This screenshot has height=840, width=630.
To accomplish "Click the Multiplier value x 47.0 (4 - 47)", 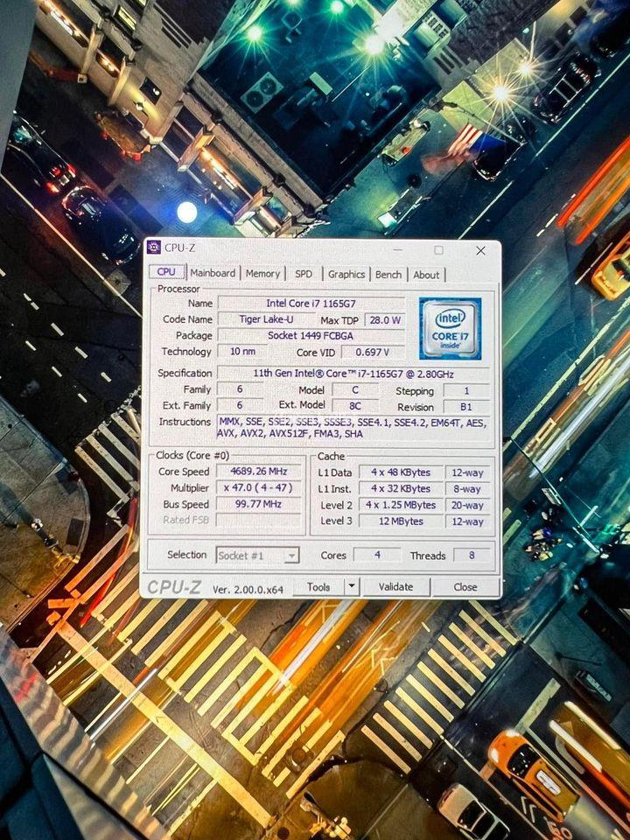I will (259, 487).
